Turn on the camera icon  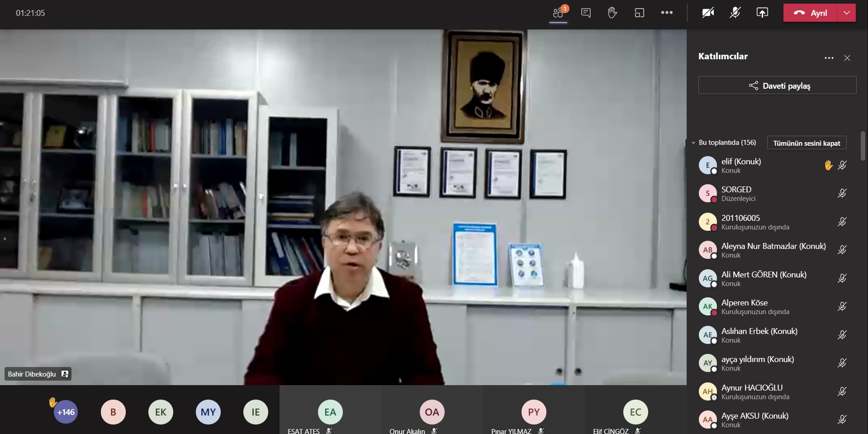(707, 13)
